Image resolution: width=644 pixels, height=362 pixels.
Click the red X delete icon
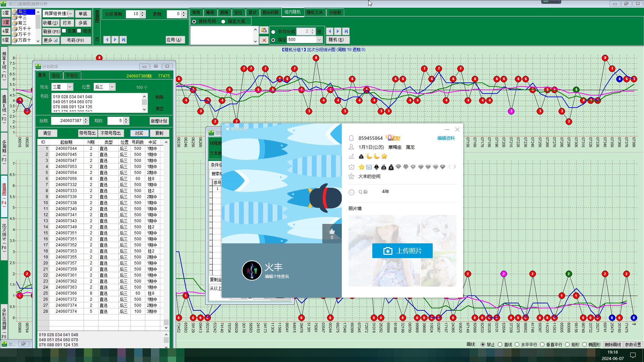click(x=264, y=40)
